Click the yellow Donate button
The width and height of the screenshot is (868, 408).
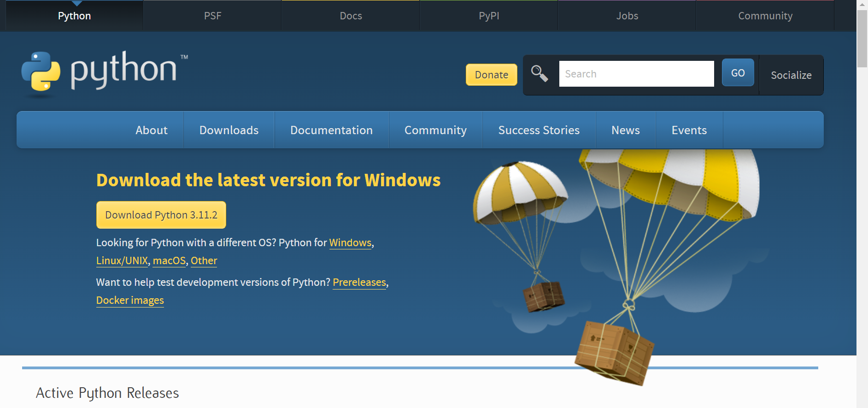pyautogui.click(x=491, y=75)
